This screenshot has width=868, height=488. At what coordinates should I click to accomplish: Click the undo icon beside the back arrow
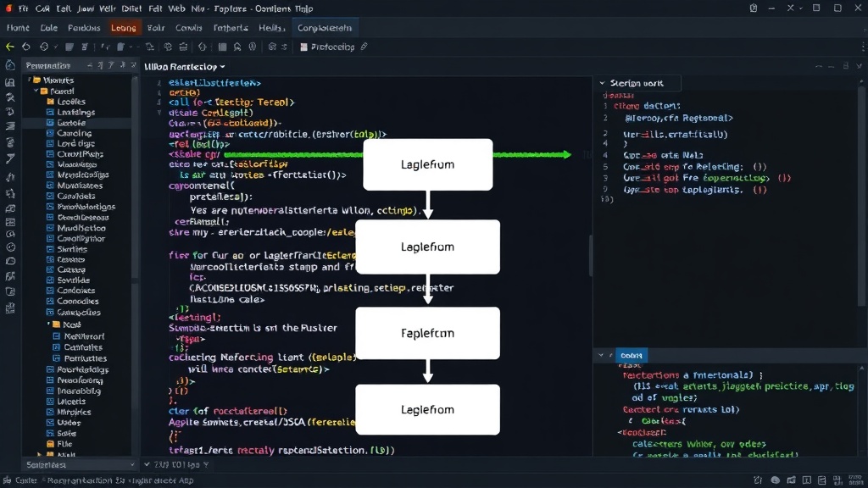click(x=26, y=47)
